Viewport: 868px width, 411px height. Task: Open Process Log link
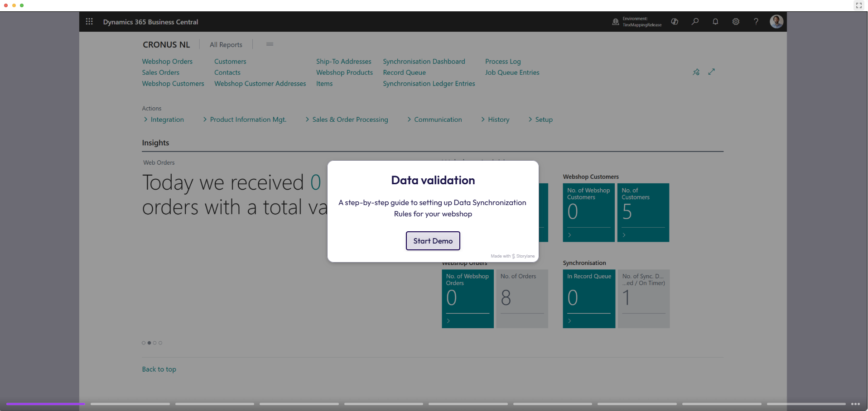point(503,61)
